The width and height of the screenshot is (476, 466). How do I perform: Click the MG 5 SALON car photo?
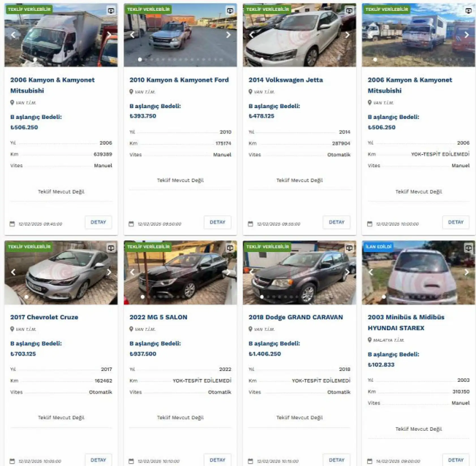click(180, 273)
